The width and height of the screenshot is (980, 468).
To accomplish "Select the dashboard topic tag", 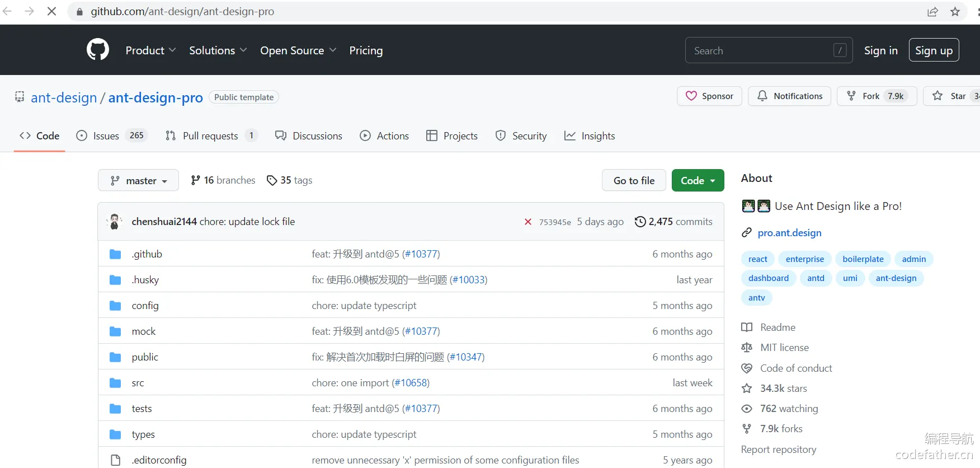I will pyautogui.click(x=769, y=278).
